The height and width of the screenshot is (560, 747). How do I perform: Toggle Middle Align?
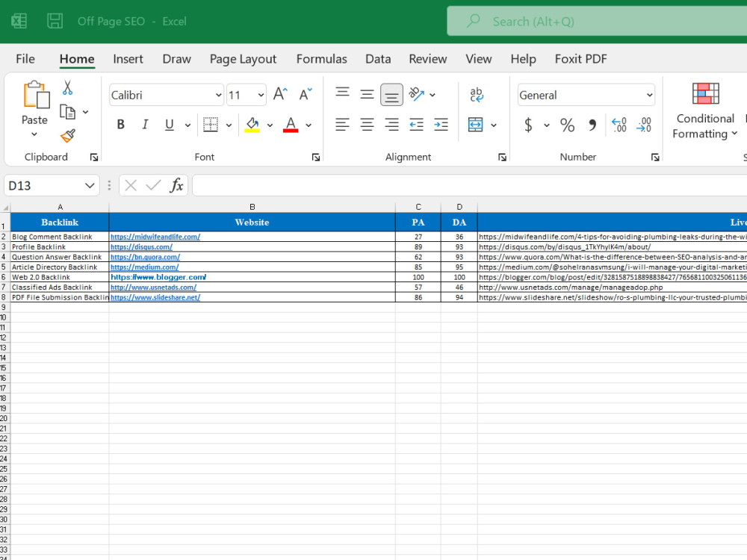pyautogui.click(x=367, y=94)
